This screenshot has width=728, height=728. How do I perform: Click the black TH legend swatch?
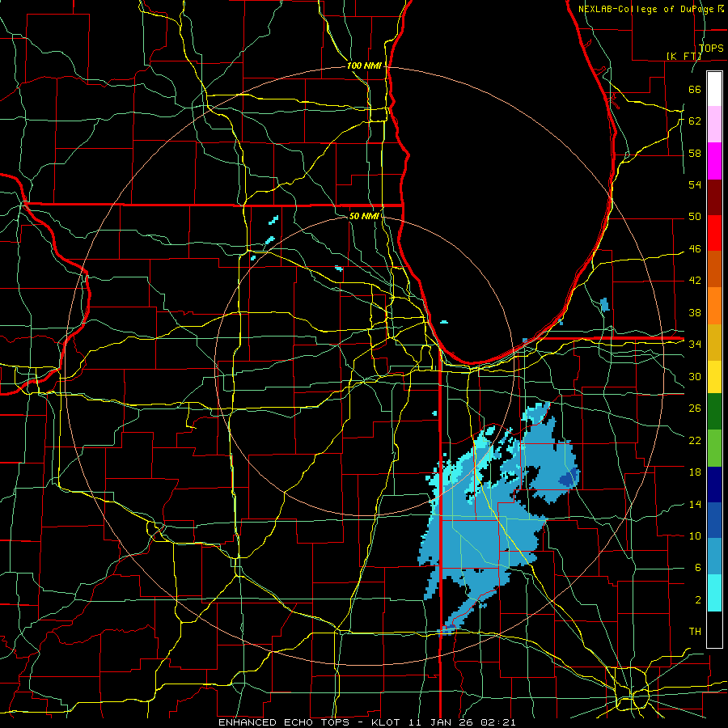[x=714, y=629]
